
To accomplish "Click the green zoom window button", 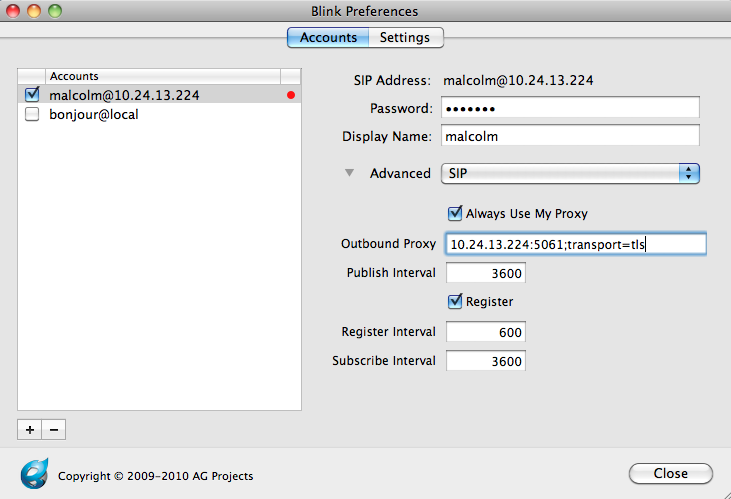I will (x=54, y=11).
